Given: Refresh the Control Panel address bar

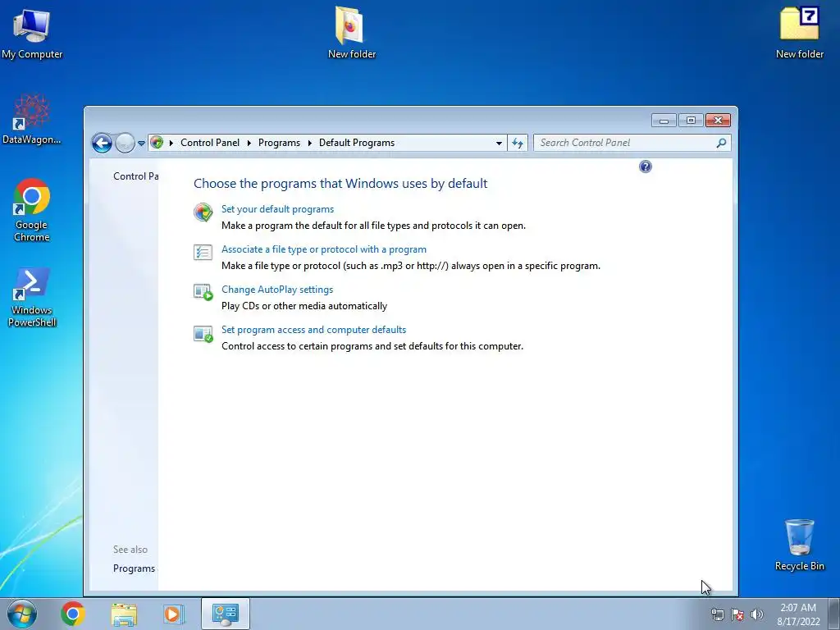Looking at the screenshot, I should [518, 143].
